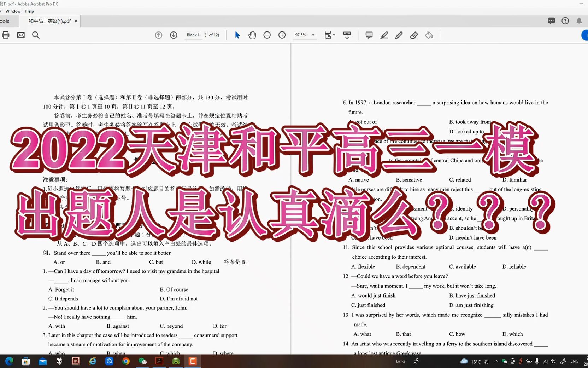Launch Microsoft Edge from the taskbar

tap(9, 361)
